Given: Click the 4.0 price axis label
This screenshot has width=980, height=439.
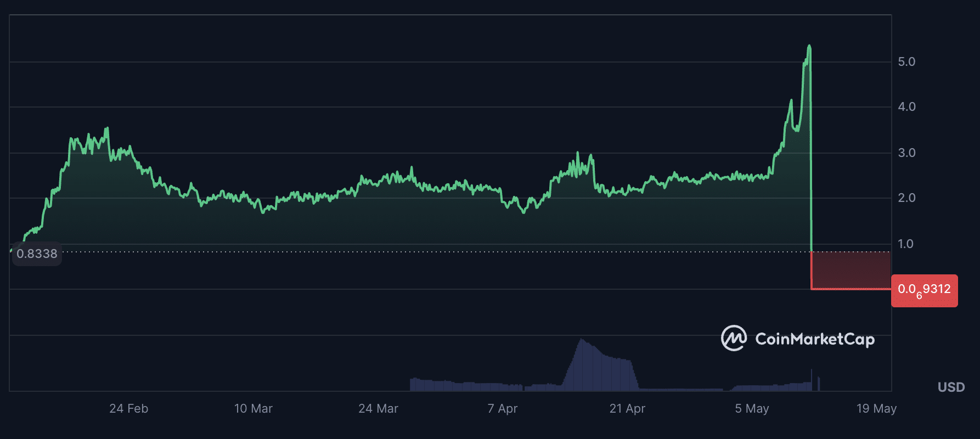Looking at the screenshot, I should (x=906, y=106).
